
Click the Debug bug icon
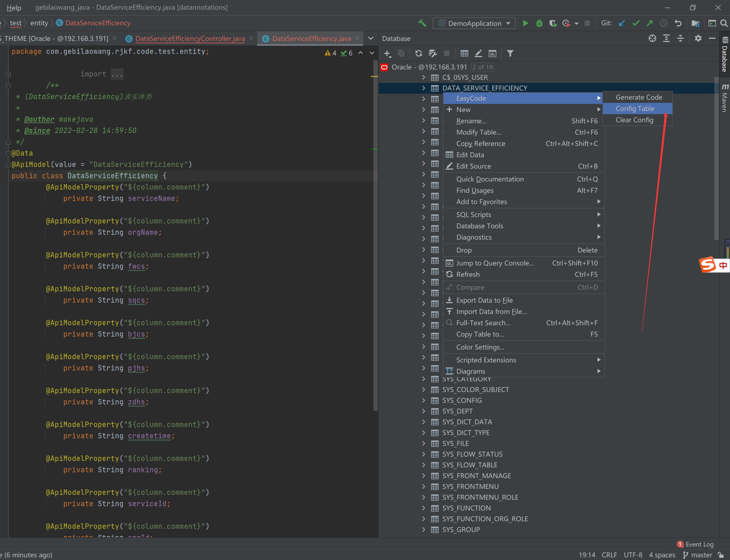(539, 23)
